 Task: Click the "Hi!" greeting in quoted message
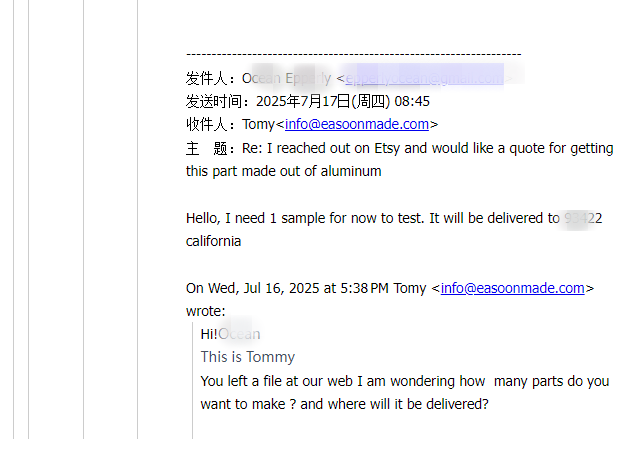click(x=209, y=334)
